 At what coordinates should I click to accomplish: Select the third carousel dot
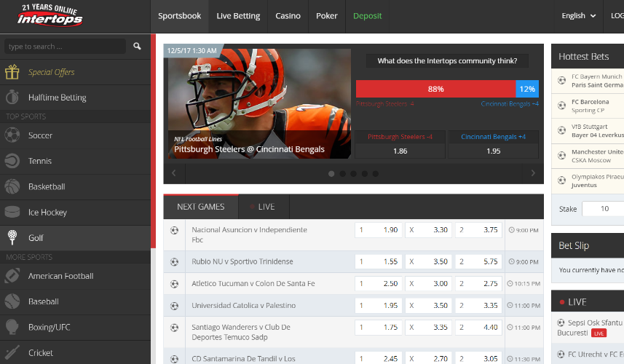click(353, 174)
